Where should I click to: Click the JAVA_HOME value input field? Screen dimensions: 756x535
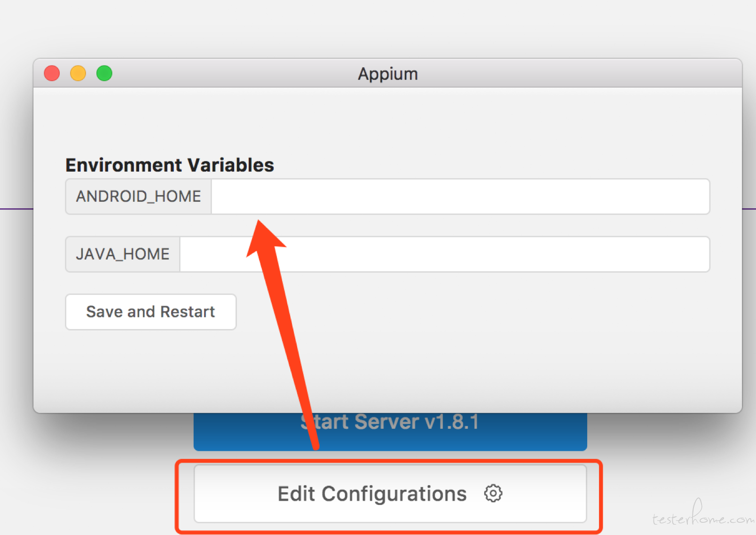point(445,254)
